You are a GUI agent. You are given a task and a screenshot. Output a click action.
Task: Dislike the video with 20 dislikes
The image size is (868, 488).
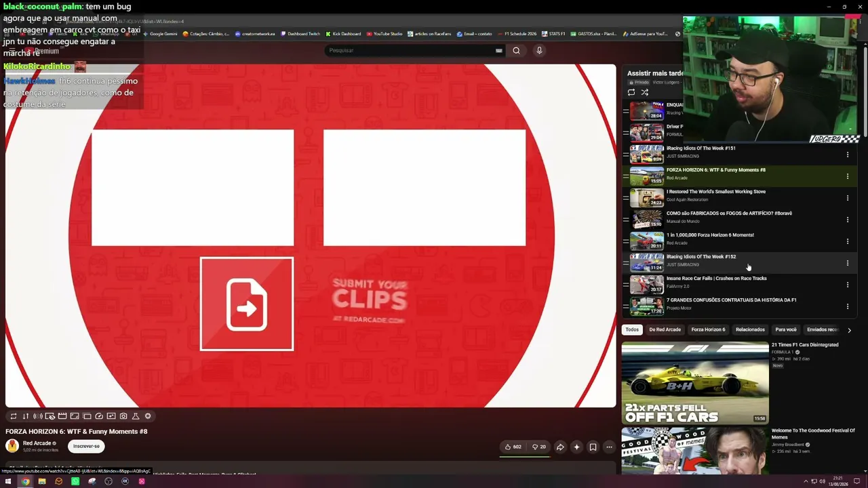pyautogui.click(x=538, y=447)
